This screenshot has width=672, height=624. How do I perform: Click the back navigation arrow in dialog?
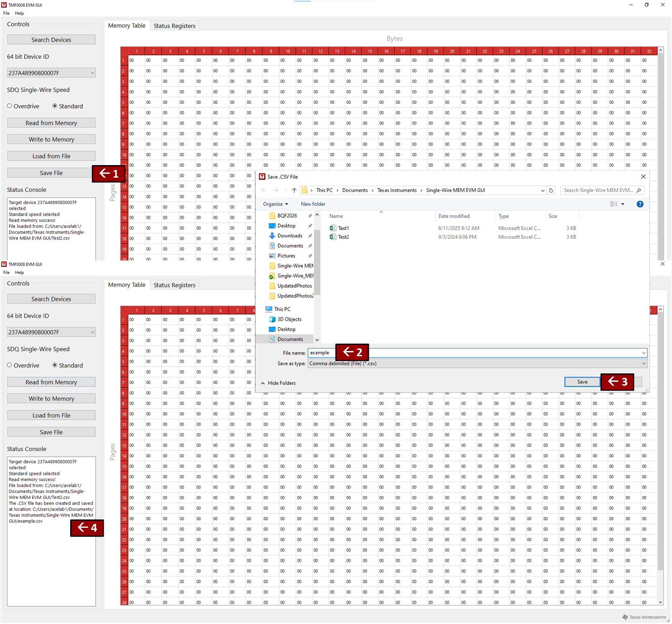[x=264, y=190]
